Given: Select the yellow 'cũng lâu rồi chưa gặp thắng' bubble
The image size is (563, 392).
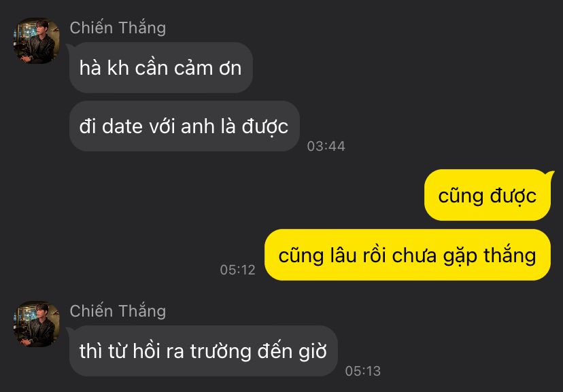Looking at the screenshot, I should tap(407, 255).
